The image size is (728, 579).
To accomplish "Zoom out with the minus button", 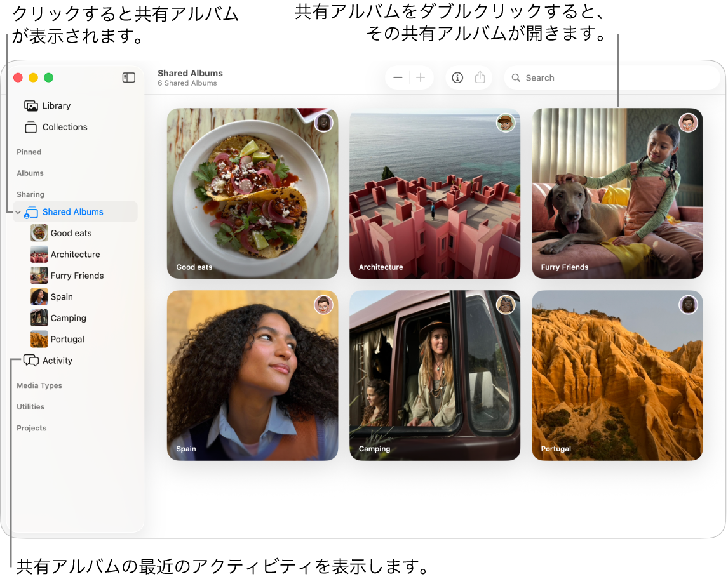I will point(398,77).
